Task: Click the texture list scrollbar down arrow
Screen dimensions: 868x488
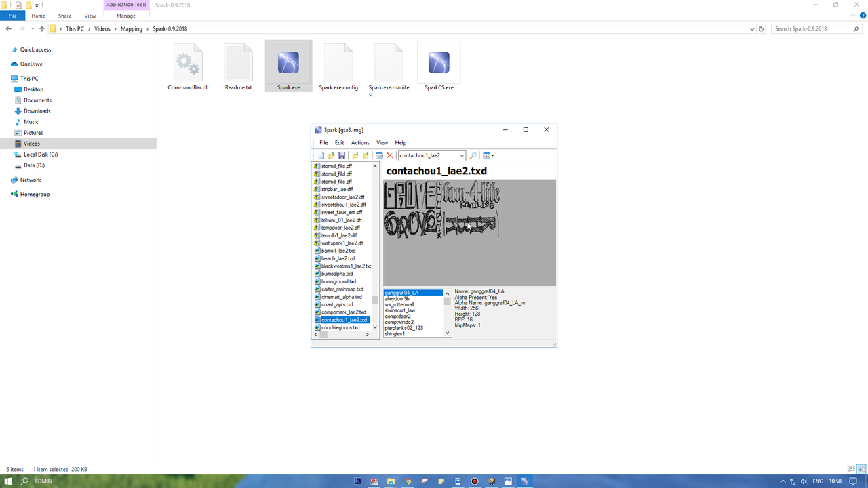Action: 448,333
